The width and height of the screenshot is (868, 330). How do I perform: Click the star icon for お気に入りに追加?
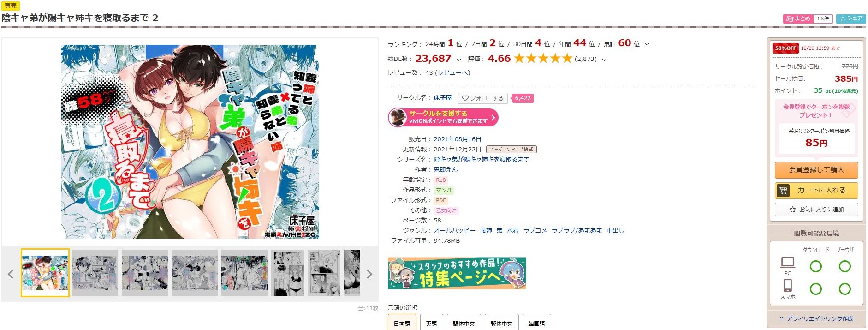point(792,210)
